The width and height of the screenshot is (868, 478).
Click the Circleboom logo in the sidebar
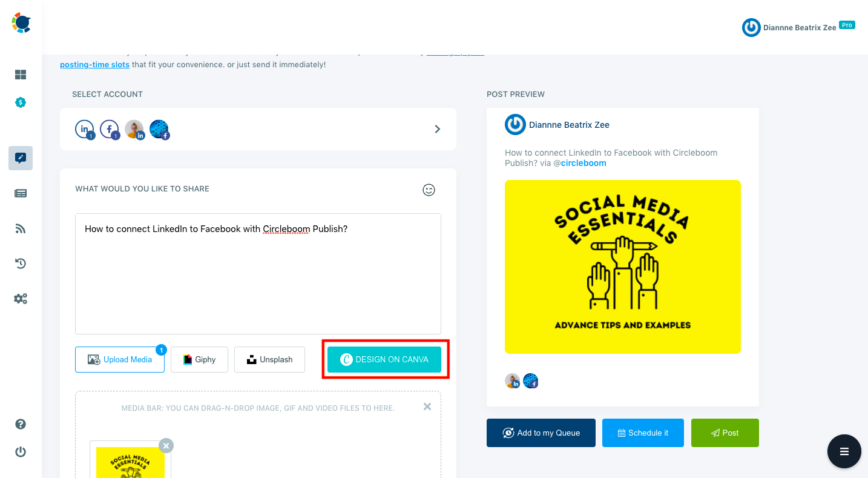21,23
